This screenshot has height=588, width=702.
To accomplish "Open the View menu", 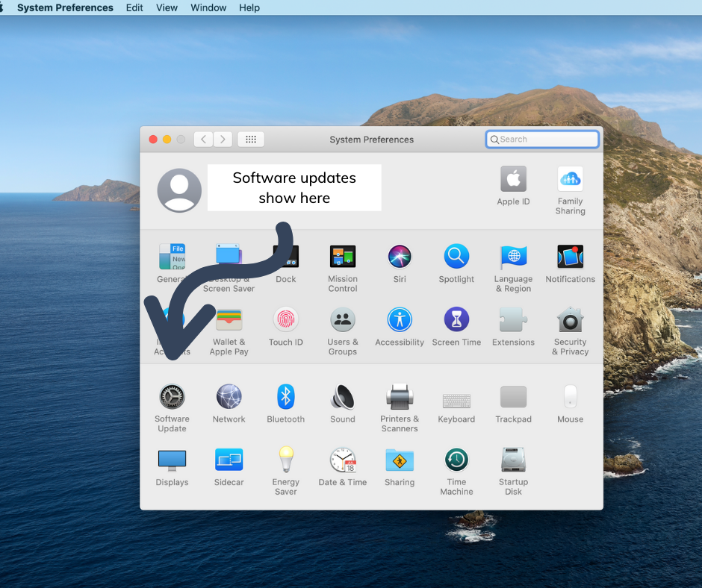I will tap(167, 7).
